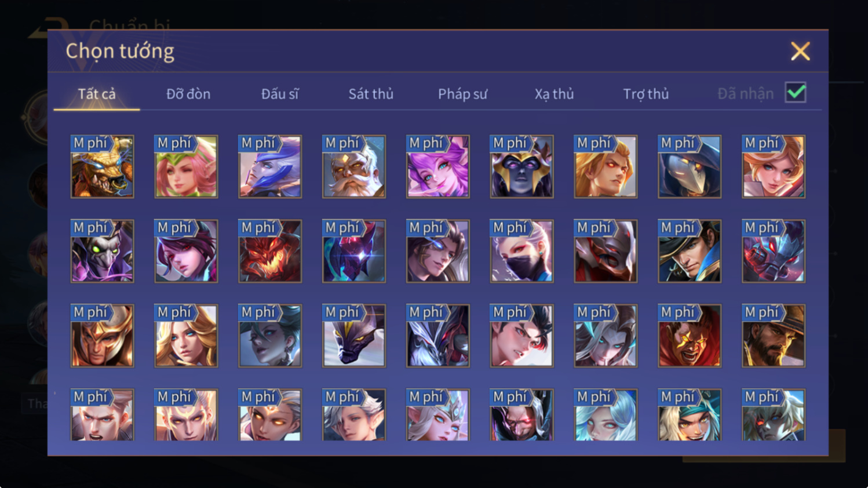Toggle the Đã nhận checkbox

795,93
